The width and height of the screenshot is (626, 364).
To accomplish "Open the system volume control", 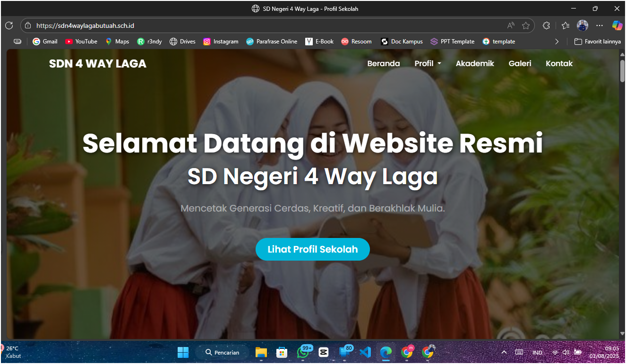I will [566, 352].
